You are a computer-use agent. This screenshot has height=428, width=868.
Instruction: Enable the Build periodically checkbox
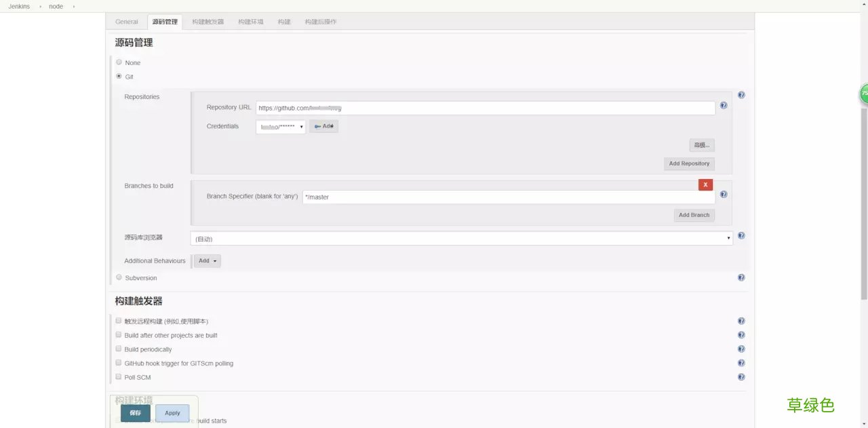point(118,349)
